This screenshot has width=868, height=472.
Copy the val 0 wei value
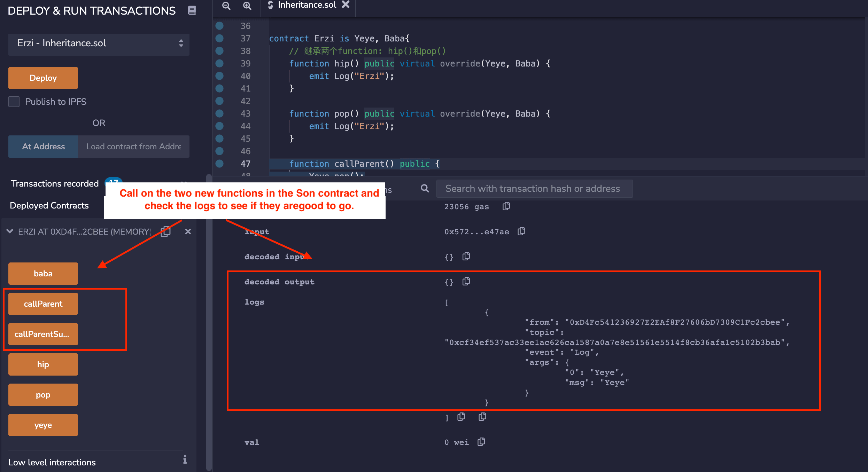click(481, 442)
